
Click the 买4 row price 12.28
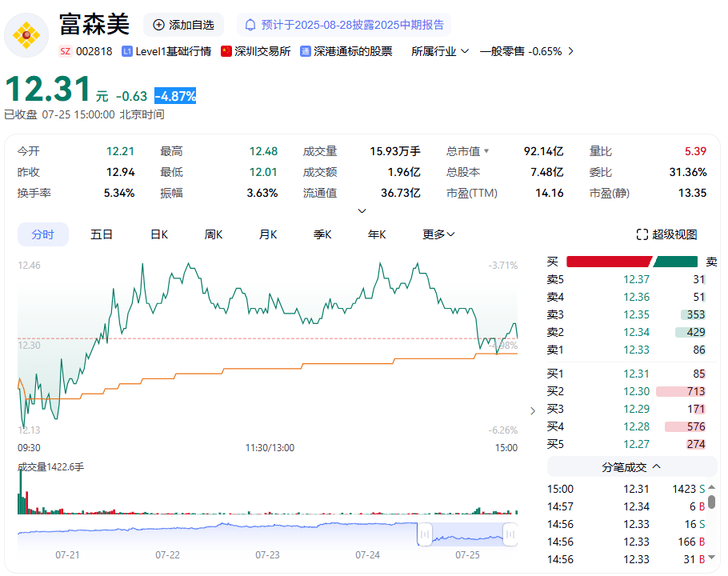click(636, 427)
